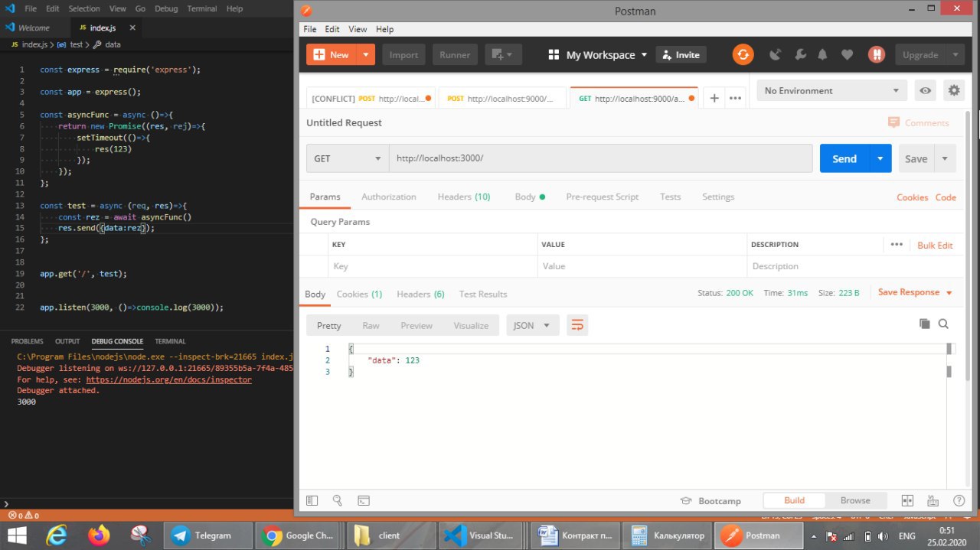Viewport: 980px width, 550px height.
Task: Open Firefox from taskbar
Action: [x=98, y=535]
